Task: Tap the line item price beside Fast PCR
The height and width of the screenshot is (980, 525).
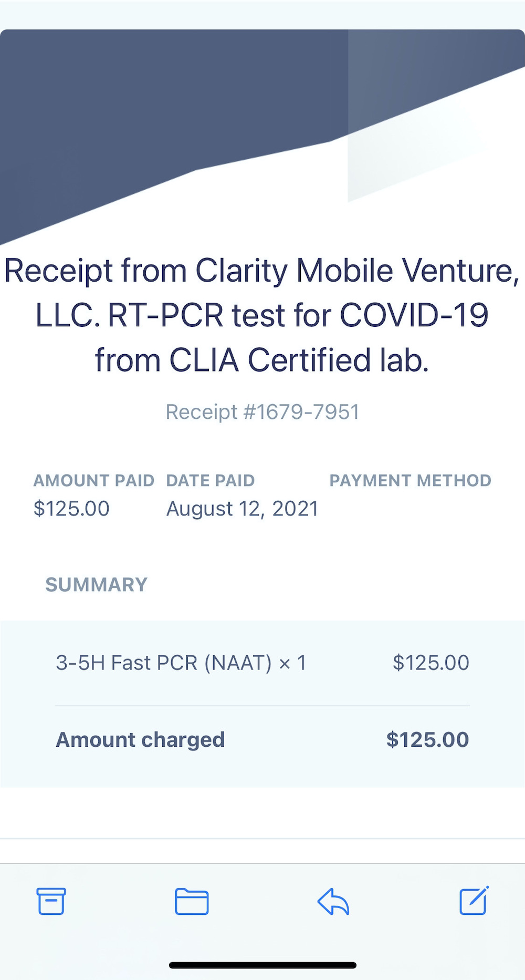Action: pyautogui.click(x=430, y=663)
